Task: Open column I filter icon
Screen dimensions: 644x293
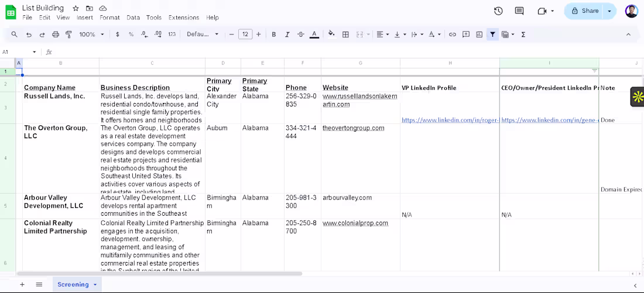Action: pyautogui.click(x=594, y=71)
